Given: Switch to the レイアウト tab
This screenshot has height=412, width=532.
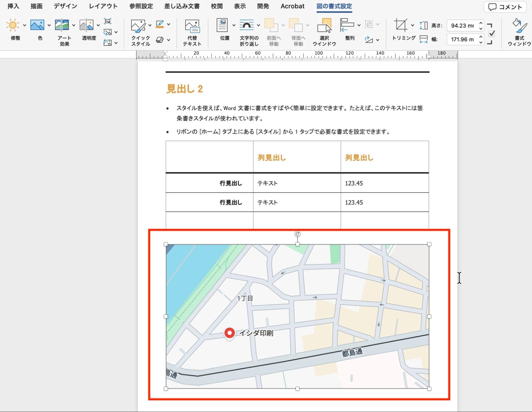Looking at the screenshot, I should coord(103,6).
